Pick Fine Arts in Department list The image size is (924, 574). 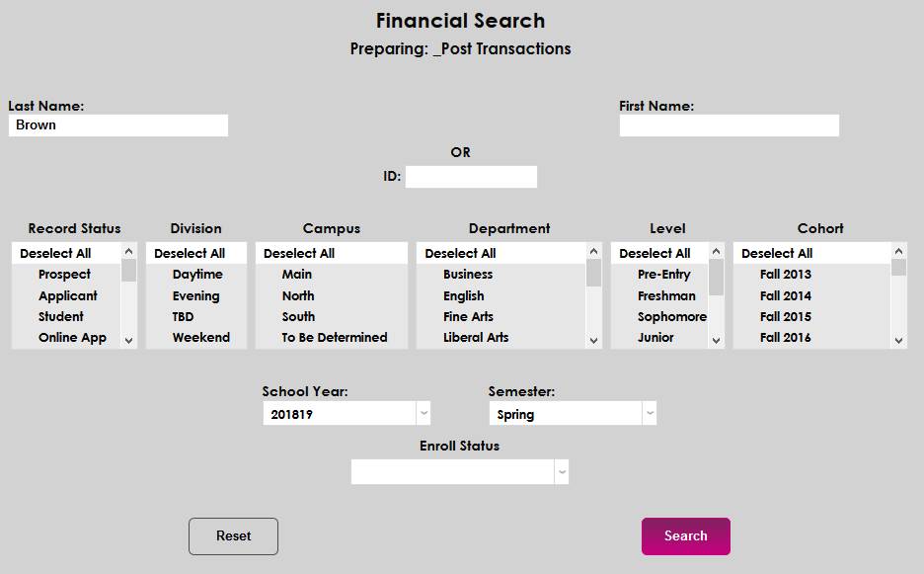pyautogui.click(x=468, y=316)
